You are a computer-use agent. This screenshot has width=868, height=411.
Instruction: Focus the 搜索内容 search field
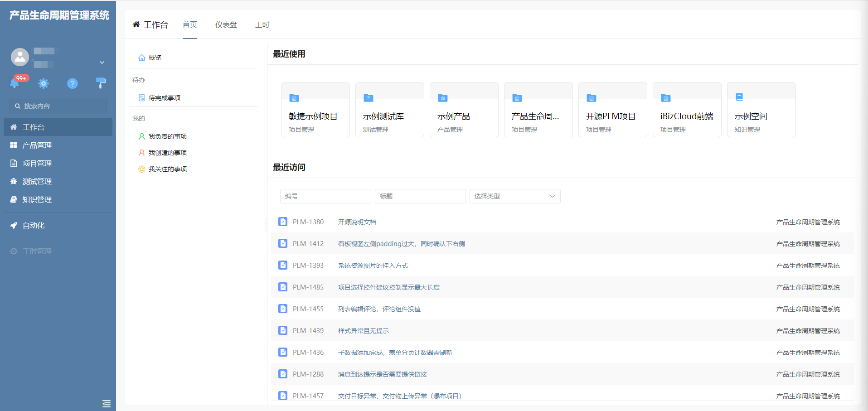tap(58, 106)
